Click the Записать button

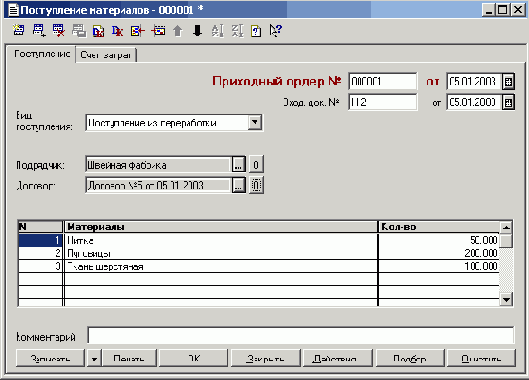(x=50, y=358)
